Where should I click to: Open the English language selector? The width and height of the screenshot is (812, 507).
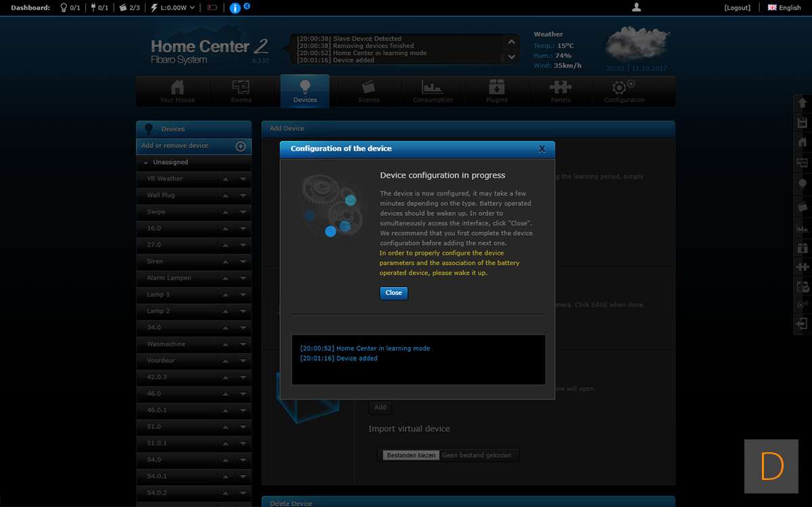click(784, 8)
